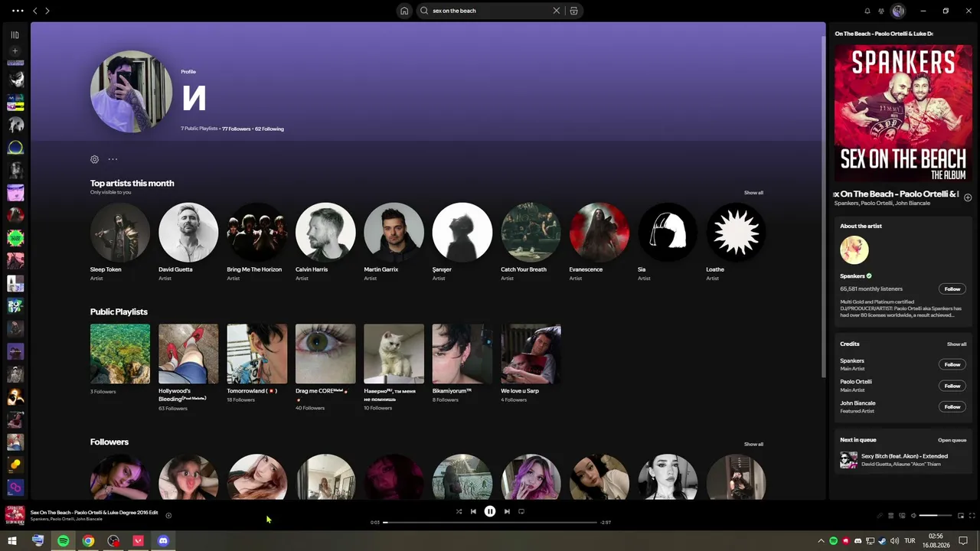Play Sexy Bitch from the queue
Image resolution: width=980 pixels, height=551 pixels.
click(903, 460)
